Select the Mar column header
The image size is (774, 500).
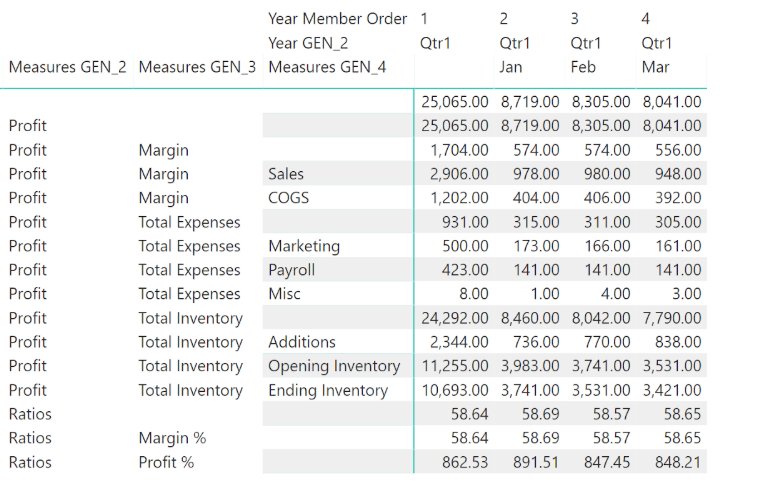[x=656, y=67]
